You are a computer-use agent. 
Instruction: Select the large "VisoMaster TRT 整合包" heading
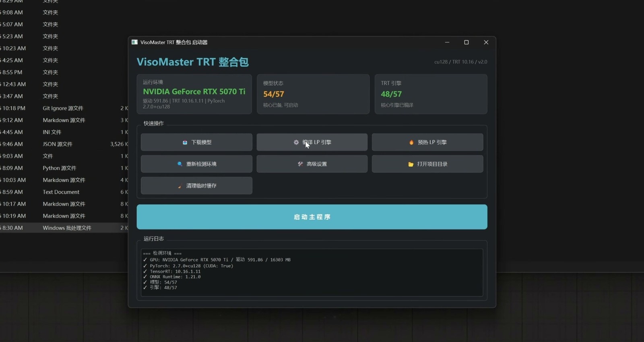(x=193, y=62)
